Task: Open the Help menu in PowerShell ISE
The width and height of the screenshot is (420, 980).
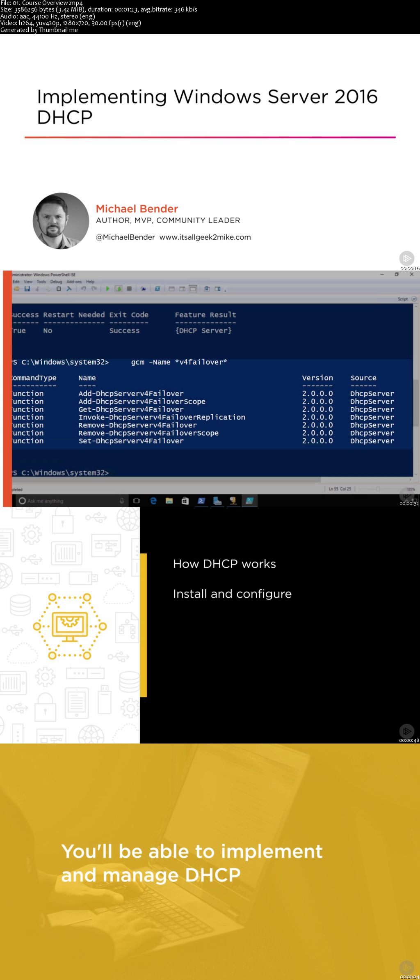Action: click(90, 282)
